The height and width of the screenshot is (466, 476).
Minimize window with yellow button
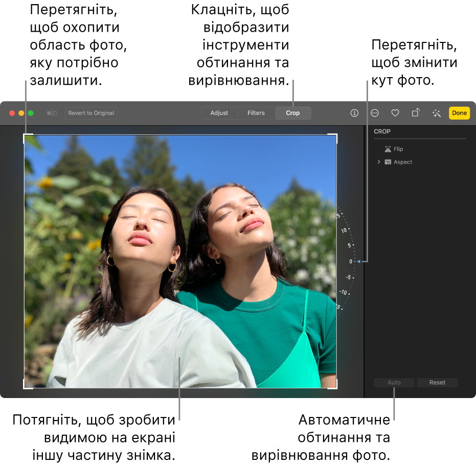click(21, 113)
